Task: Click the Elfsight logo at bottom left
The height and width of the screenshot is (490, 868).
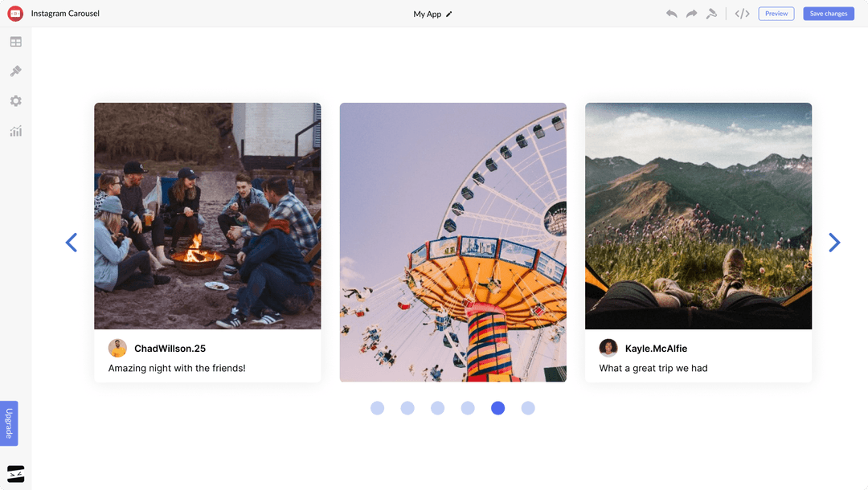Action: pyautogui.click(x=14, y=473)
